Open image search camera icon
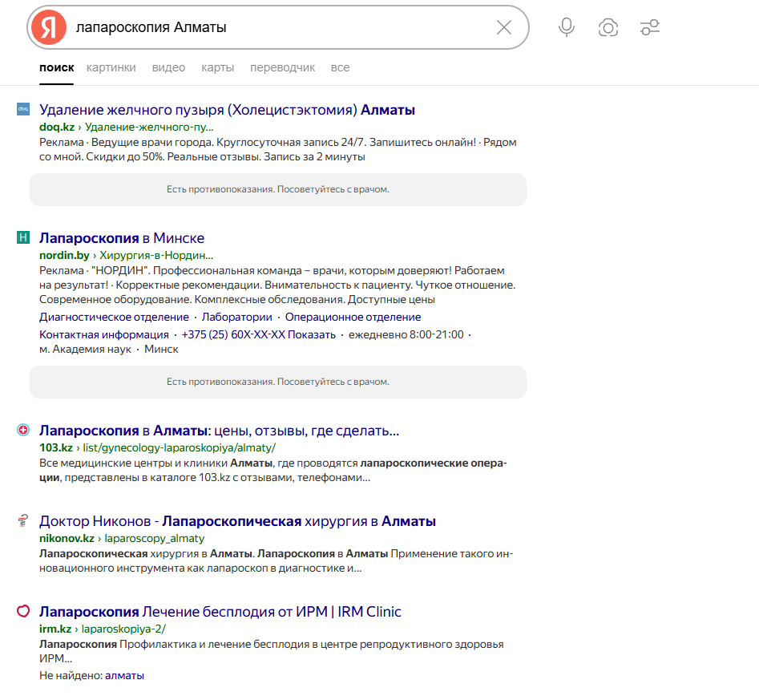 [608, 27]
